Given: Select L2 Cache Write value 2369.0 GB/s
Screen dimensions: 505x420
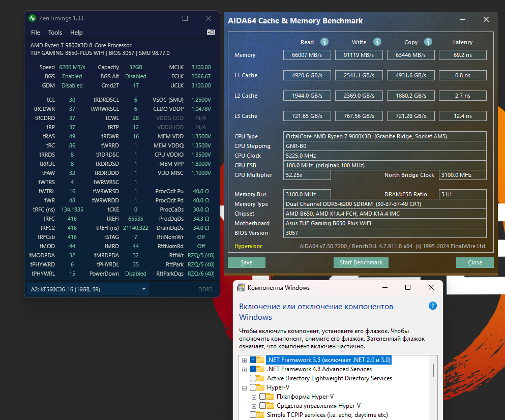Looking at the screenshot, I should tap(359, 96).
